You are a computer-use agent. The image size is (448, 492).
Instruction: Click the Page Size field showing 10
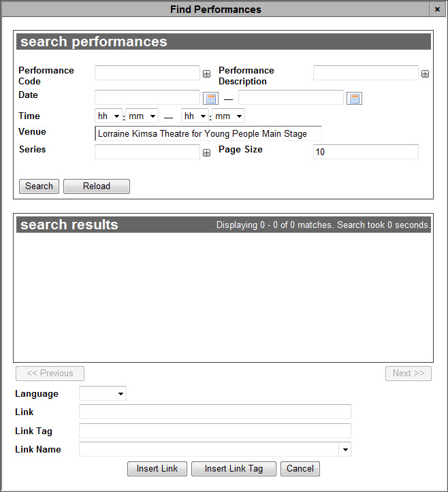coord(366,152)
